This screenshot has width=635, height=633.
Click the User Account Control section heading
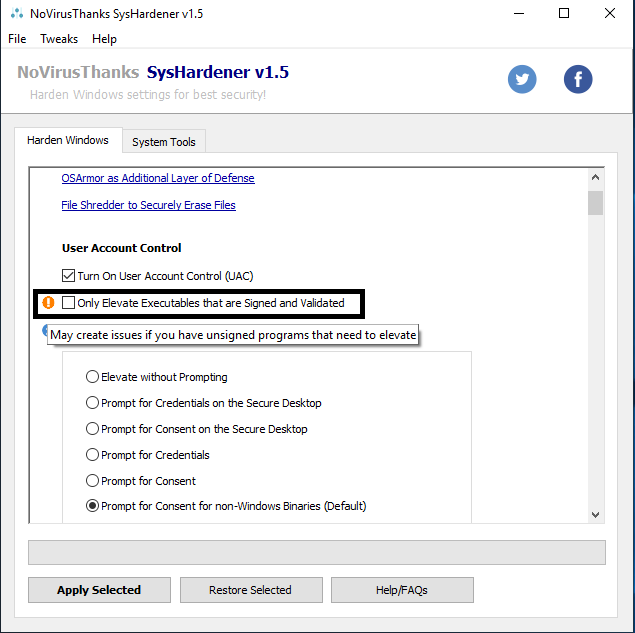pyautogui.click(x=121, y=248)
